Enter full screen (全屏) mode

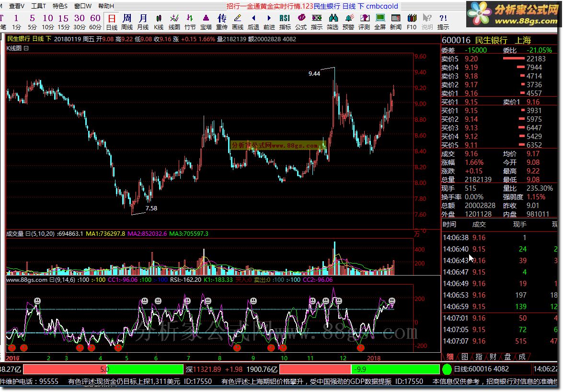click(x=380, y=22)
